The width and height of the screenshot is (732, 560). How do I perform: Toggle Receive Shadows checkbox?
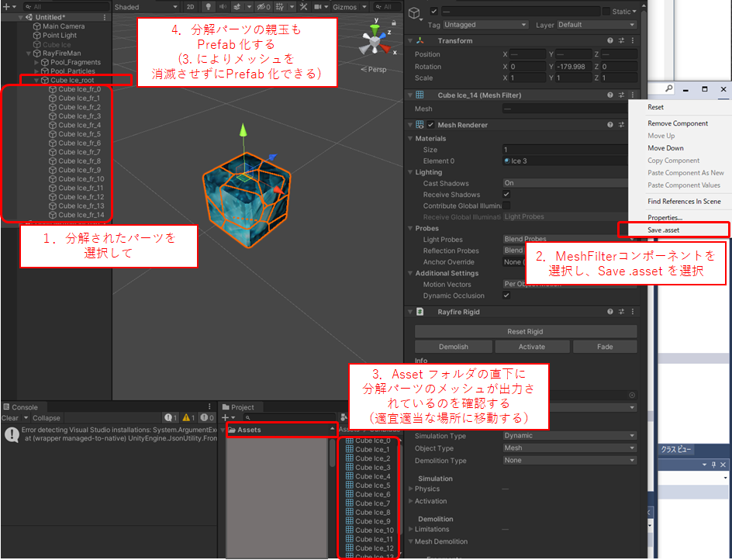pyautogui.click(x=506, y=195)
